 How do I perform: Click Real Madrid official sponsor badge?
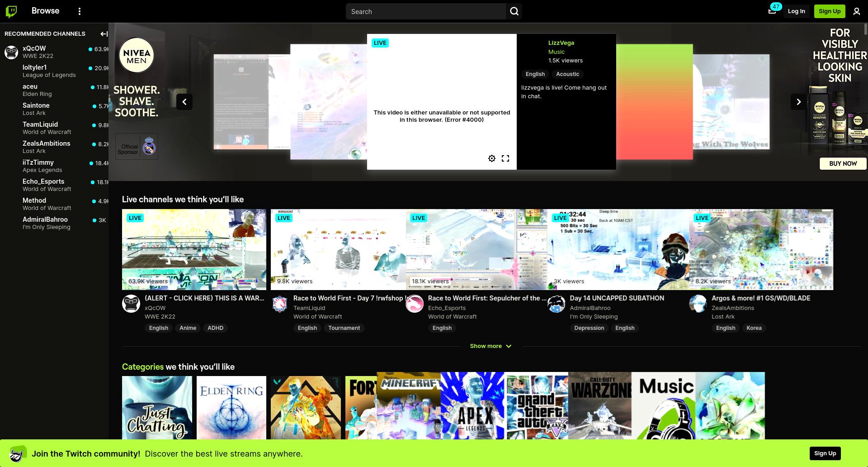(x=137, y=146)
